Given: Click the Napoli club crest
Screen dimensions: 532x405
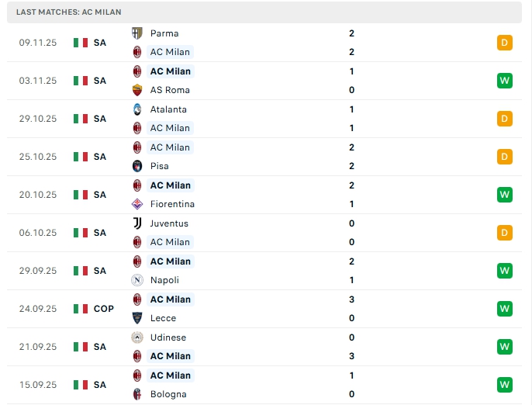Looking at the screenshot, I should (x=137, y=280).
